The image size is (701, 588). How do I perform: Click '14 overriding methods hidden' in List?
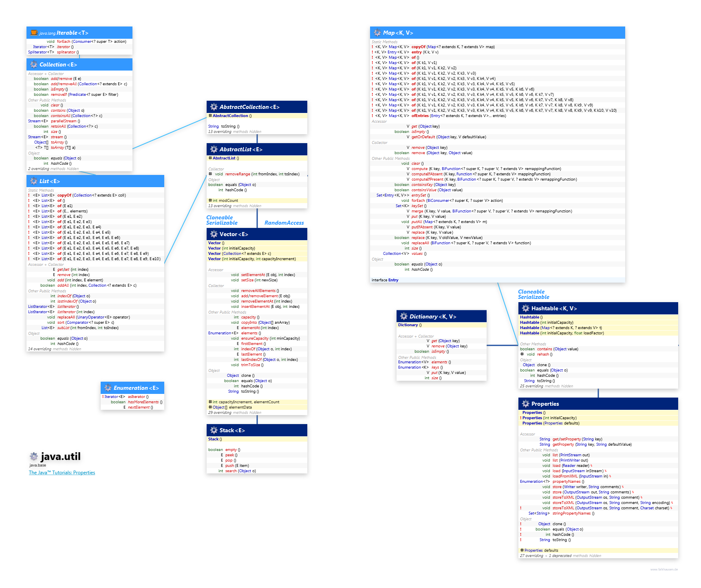(x=55, y=349)
